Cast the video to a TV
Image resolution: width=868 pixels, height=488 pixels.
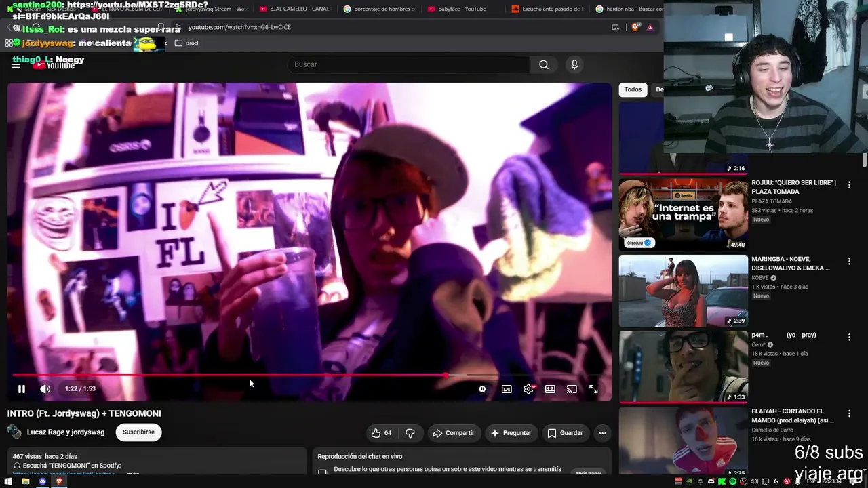tap(572, 389)
